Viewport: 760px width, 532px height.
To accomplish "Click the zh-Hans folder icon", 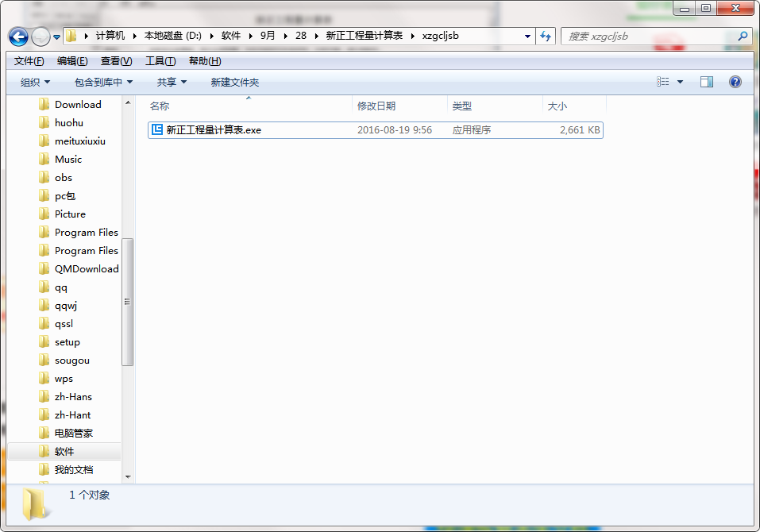I will point(44,397).
